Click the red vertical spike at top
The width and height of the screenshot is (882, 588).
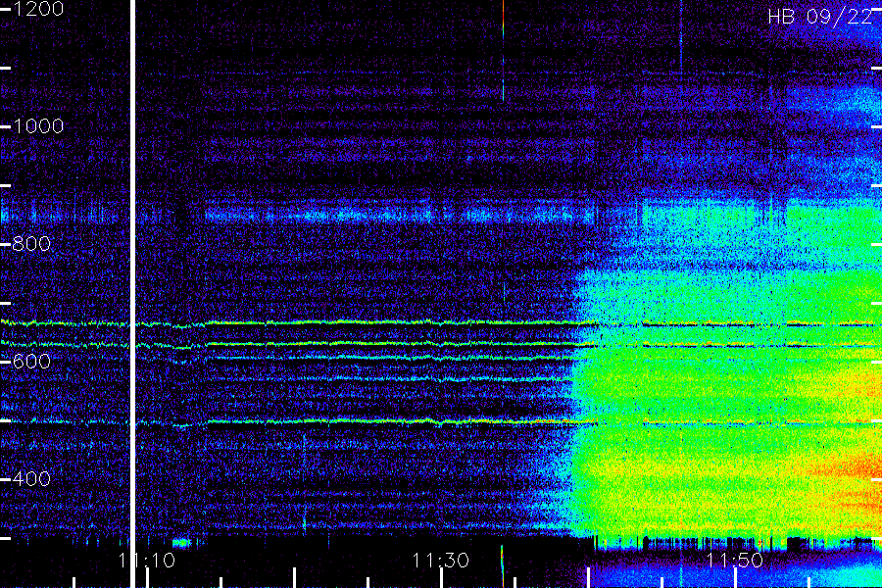(x=503, y=50)
